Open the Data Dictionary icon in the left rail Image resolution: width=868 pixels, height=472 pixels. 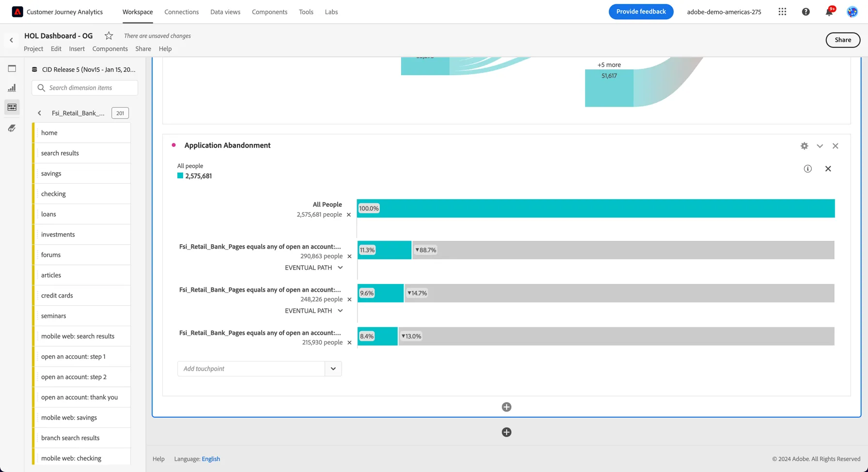[x=12, y=128]
